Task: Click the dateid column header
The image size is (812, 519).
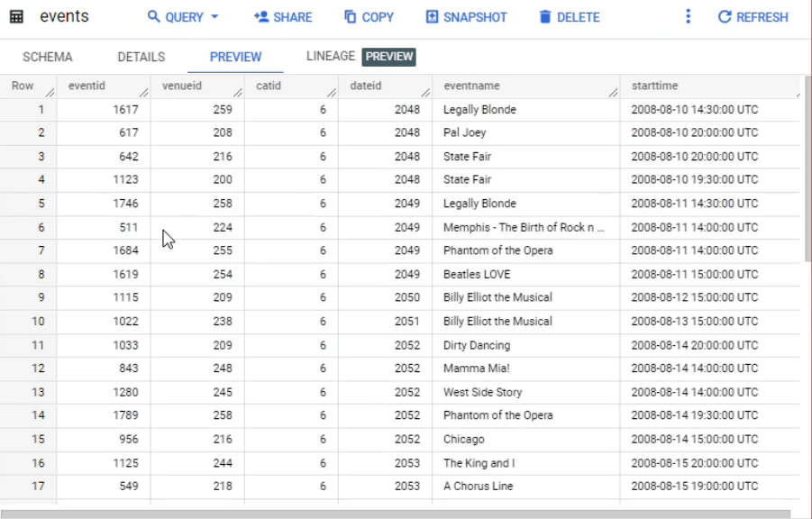Action: [x=365, y=86]
